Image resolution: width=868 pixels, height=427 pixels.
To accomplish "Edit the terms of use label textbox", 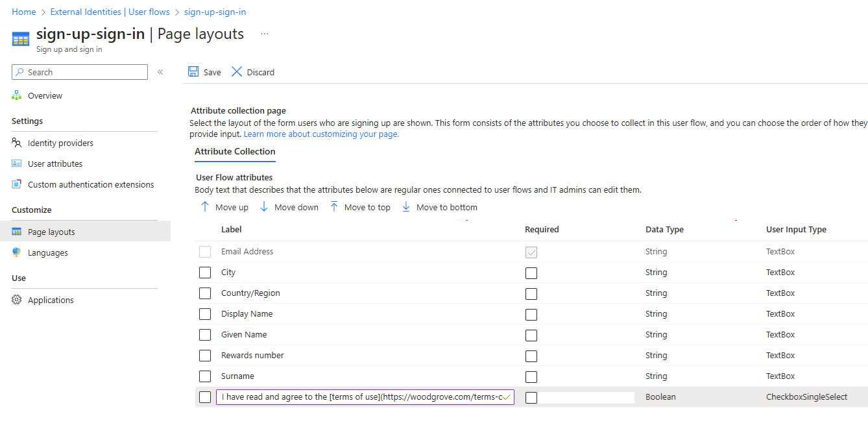I will click(361, 397).
